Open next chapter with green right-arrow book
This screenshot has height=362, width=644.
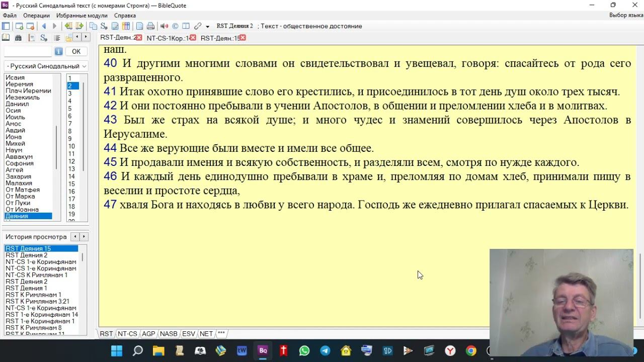(x=79, y=26)
